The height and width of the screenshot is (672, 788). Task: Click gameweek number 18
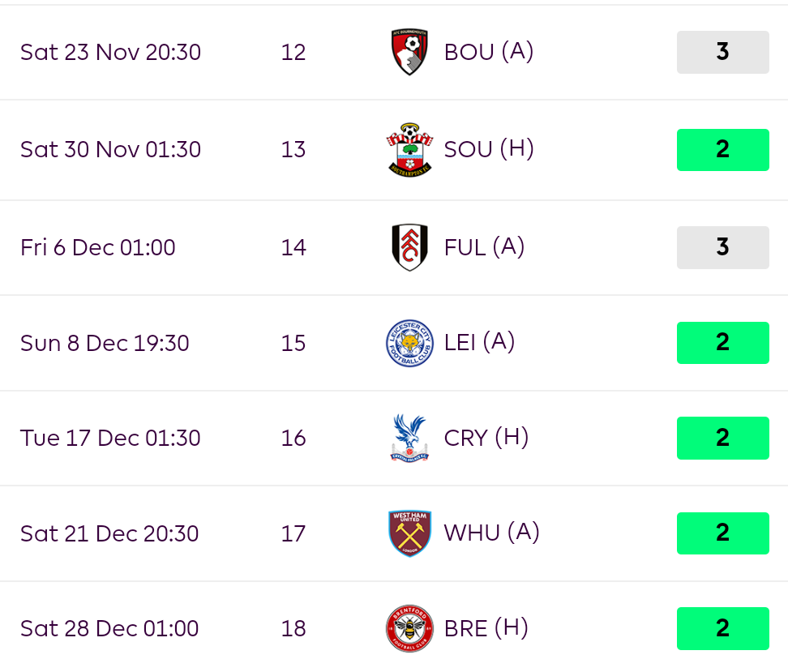(x=293, y=628)
